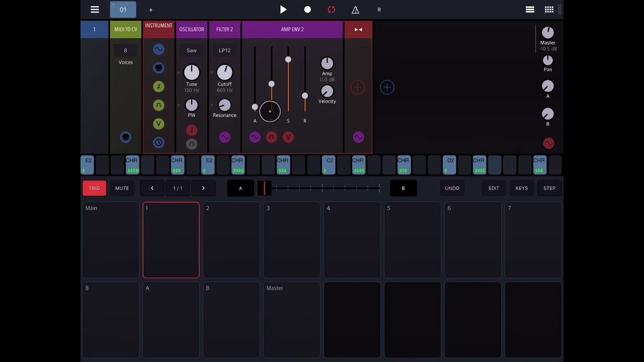Adjust the Resonance knob

tap(224, 105)
